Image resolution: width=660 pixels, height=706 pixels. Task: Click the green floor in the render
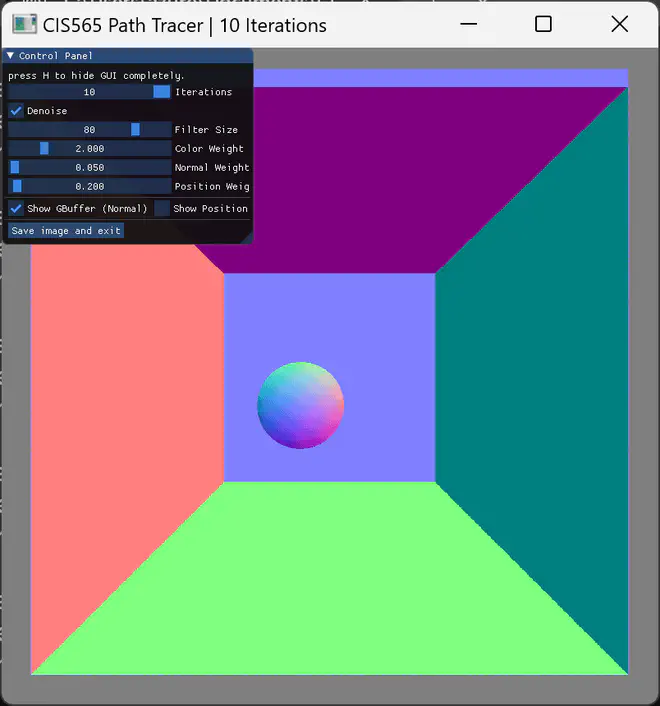tap(330, 580)
